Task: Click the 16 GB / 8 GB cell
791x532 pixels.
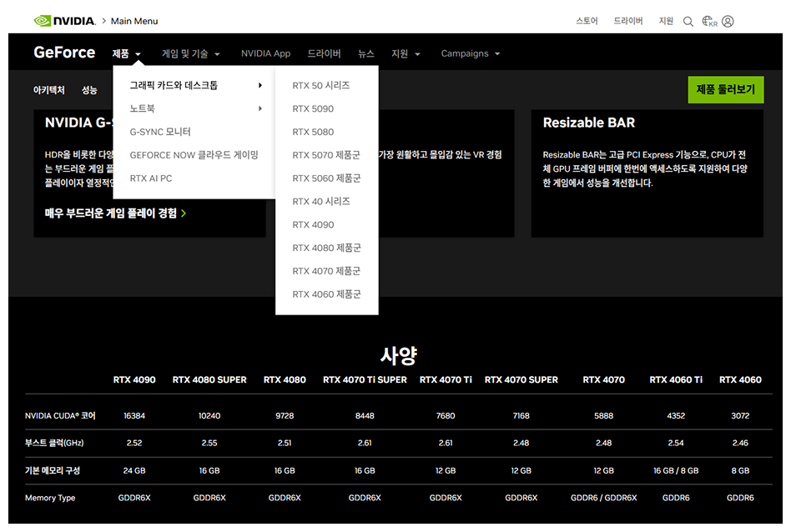Action: coord(676,470)
